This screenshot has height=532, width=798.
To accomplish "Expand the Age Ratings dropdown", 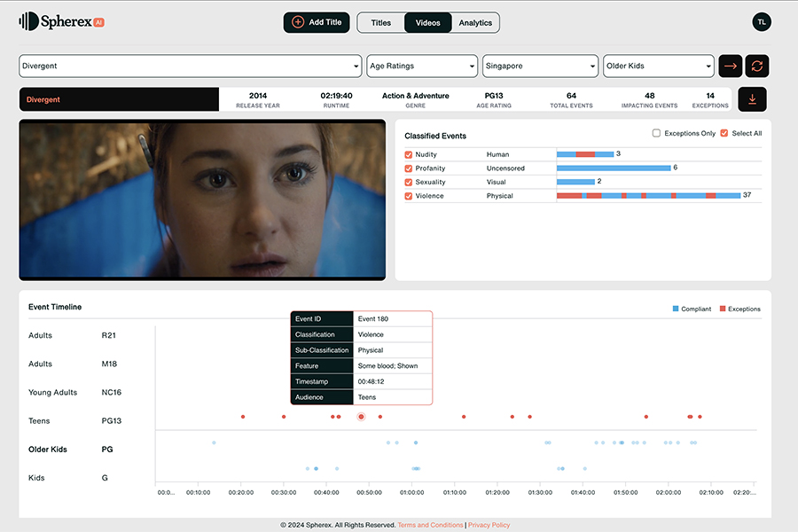I will click(422, 66).
